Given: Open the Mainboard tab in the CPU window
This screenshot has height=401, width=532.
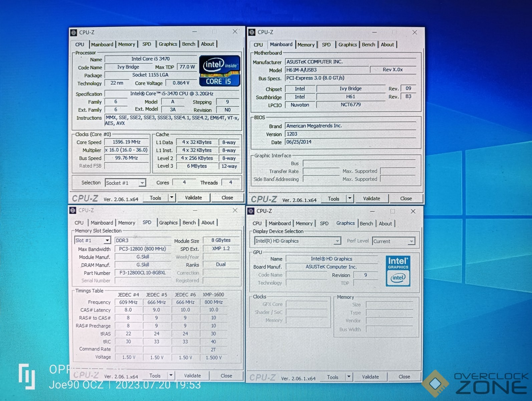Looking at the screenshot, I should [102, 44].
